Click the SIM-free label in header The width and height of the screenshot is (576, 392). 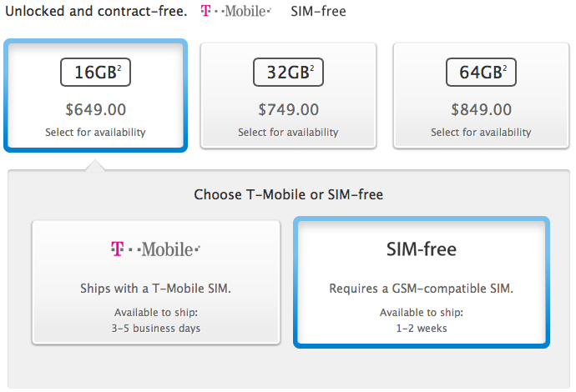(318, 13)
